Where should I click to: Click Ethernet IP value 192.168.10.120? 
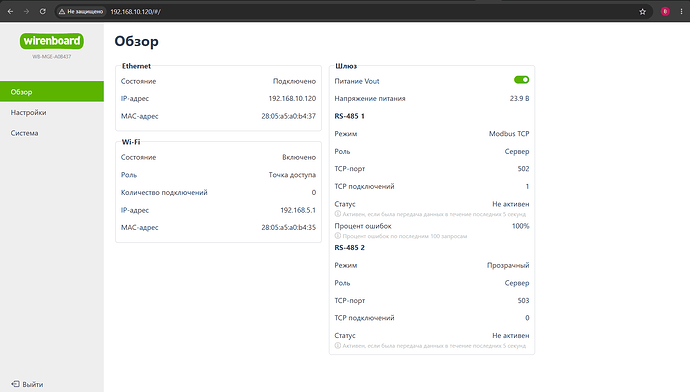pyautogui.click(x=292, y=99)
